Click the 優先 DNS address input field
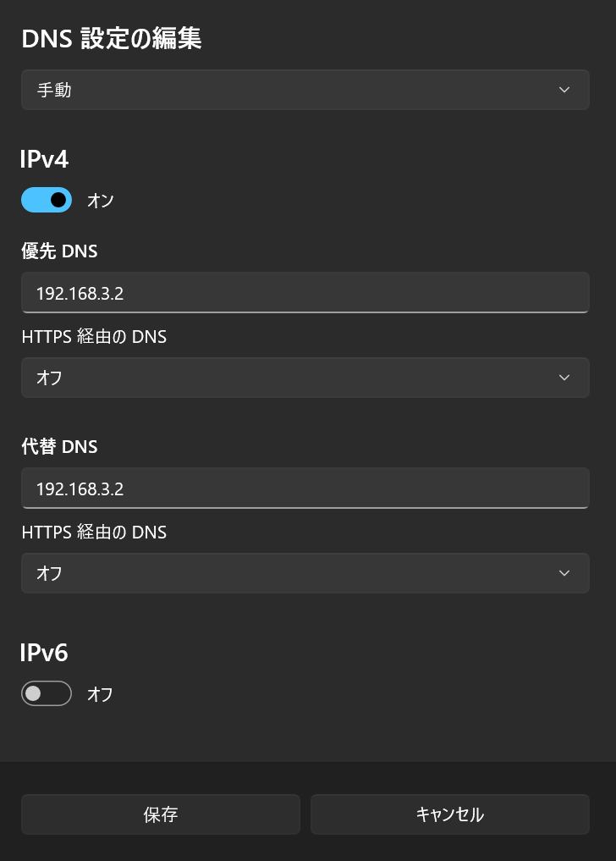Image resolution: width=616 pixels, height=861 pixels. pyautogui.click(x=305, y=293)
